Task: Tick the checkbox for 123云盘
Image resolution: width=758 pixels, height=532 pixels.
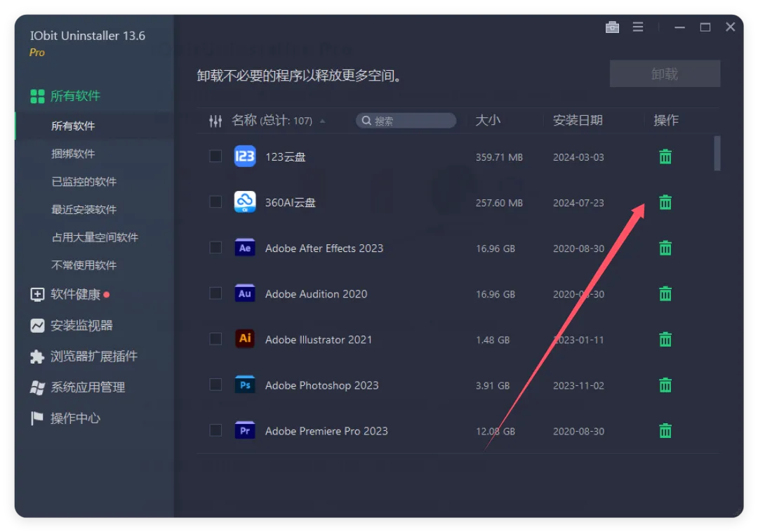Action: click(x=215, y=156)
